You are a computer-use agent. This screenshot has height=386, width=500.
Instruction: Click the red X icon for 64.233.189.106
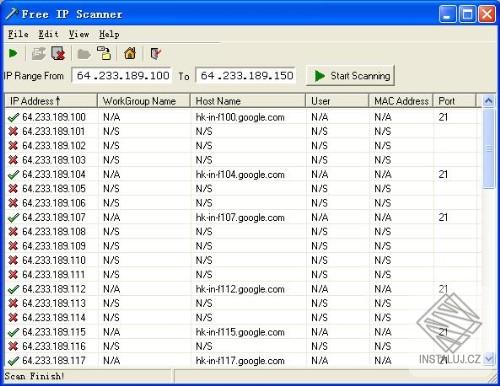(13, 203)
